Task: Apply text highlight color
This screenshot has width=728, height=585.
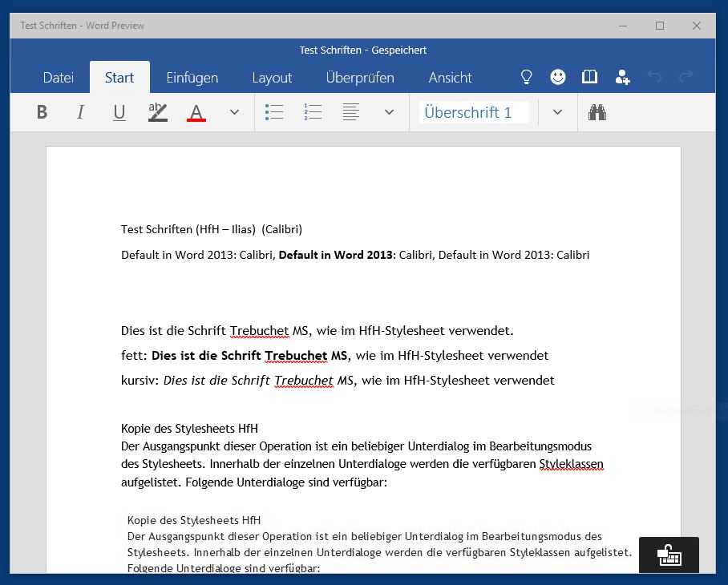Action: click(158, 112)
